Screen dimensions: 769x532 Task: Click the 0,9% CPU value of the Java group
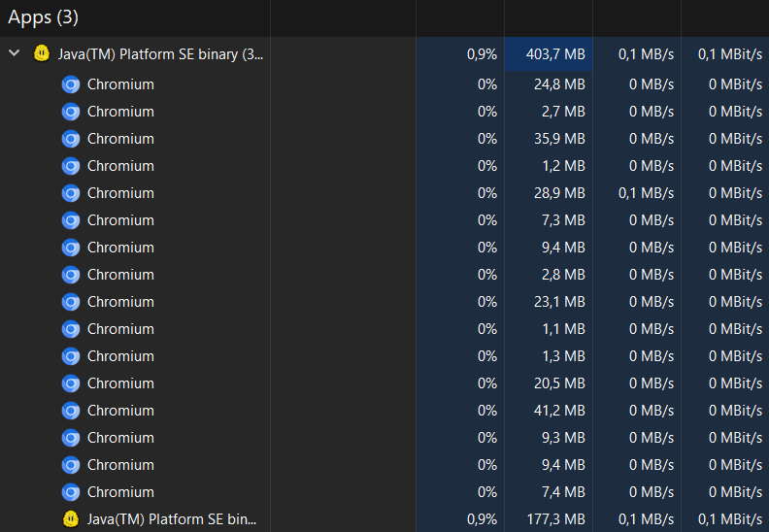pos(482,54)
